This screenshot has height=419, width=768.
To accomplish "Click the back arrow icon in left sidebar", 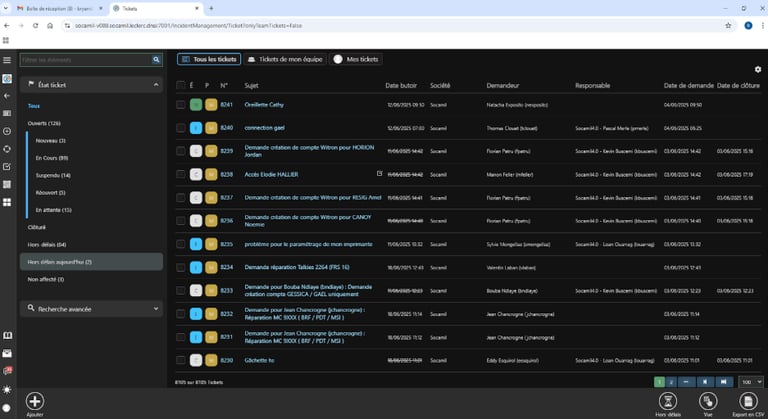I will [7, 96].
